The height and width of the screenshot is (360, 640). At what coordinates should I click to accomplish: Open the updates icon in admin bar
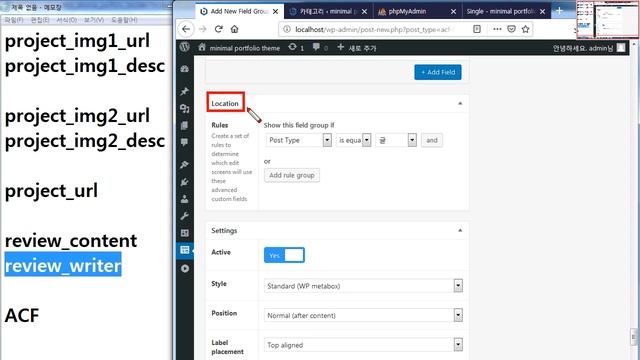click(292, 47)
